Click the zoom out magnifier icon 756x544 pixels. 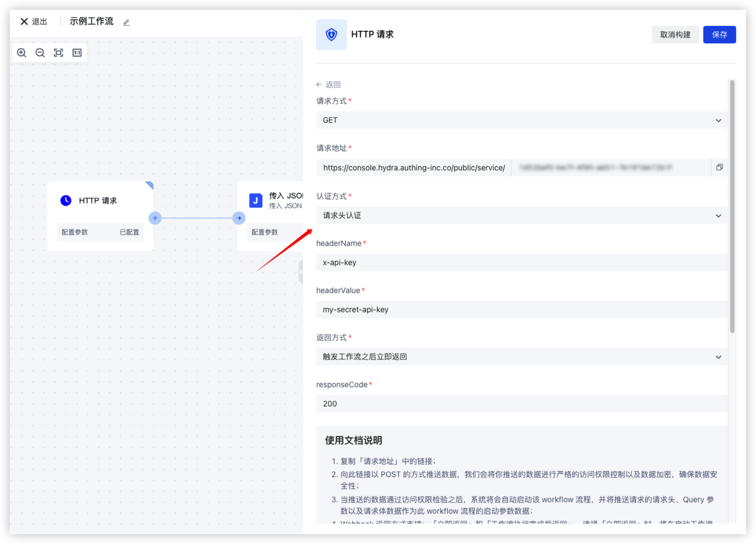pos(40,53)
